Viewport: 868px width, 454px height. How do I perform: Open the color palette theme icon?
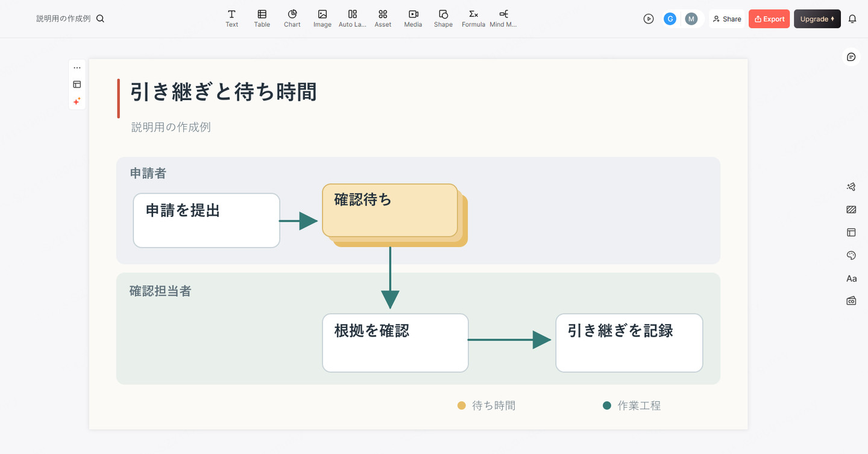851,256
